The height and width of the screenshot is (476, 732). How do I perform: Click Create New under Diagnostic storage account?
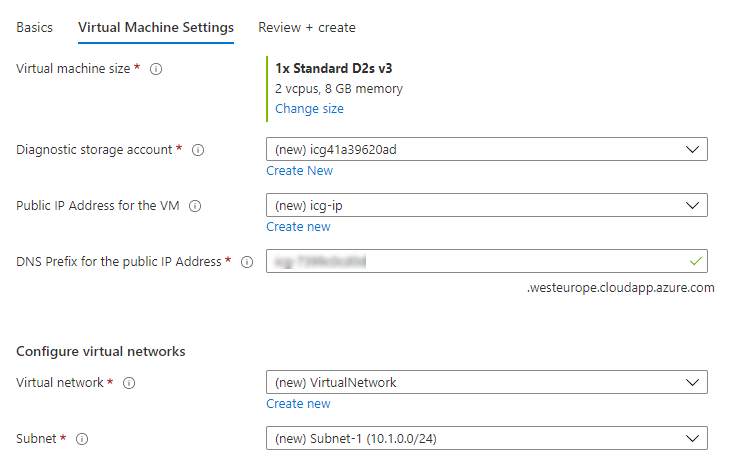[299, 171]
